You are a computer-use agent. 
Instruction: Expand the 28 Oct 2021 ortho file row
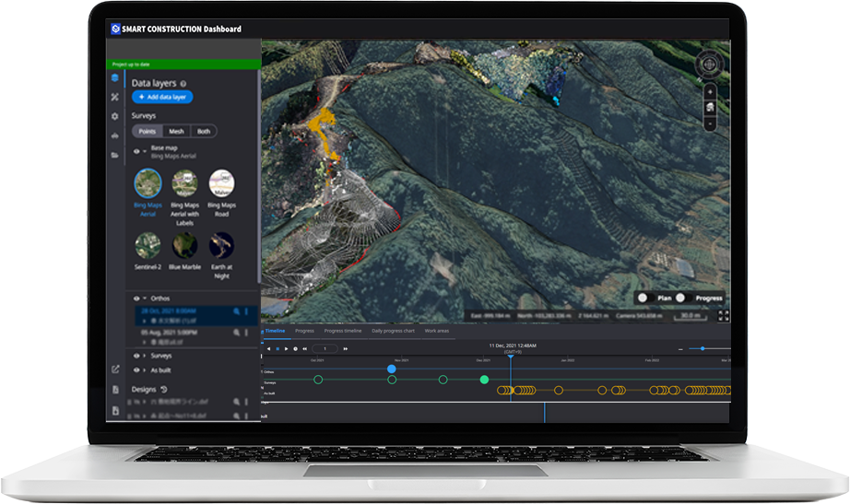point(144,321)
